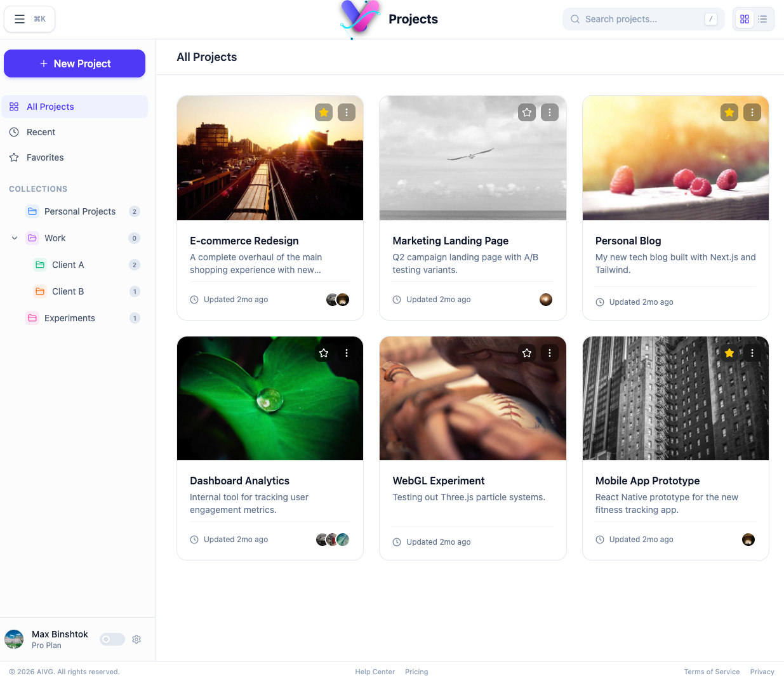Image resolution: width=784 pixels, height=678 pixels.
Task: Open Terms of Service link
Action: 712,672
